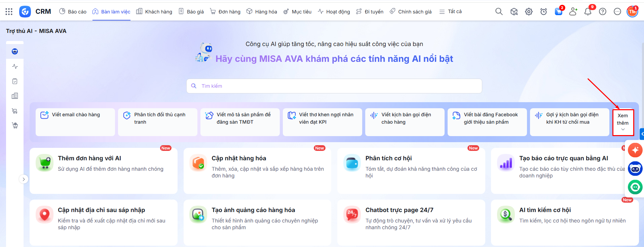This screenshot has width=644, height=247.
Task: Open the alarm clock reminder icon
Action: tap(543, 12)
